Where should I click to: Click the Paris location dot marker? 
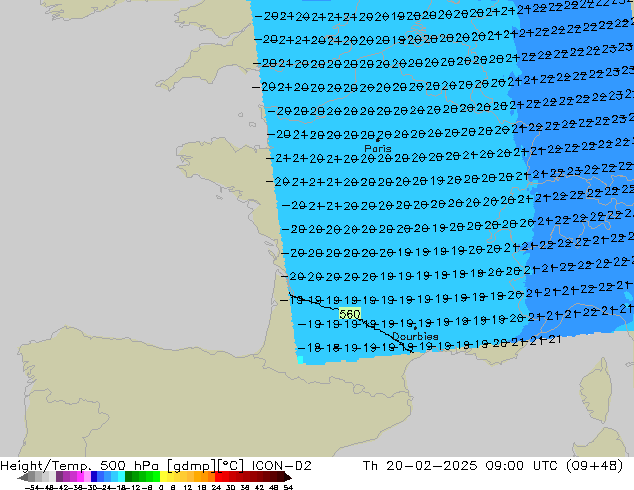click(378, 140)
